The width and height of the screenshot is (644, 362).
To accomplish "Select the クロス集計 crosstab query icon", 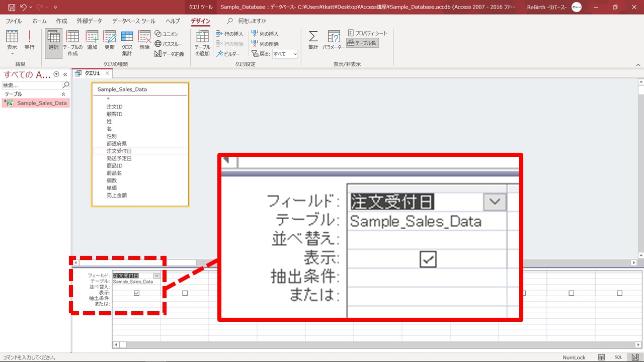I will click(x=127, y=42).
